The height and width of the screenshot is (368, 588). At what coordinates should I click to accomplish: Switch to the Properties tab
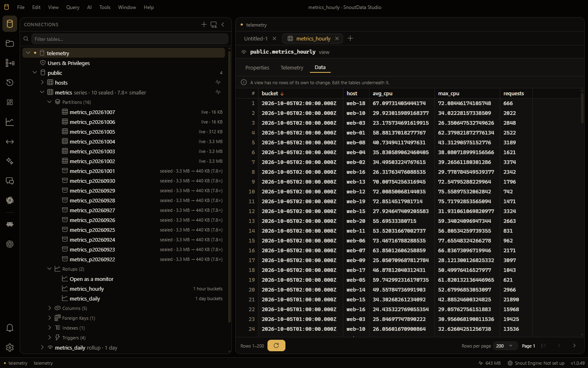(x=257, y=67)
